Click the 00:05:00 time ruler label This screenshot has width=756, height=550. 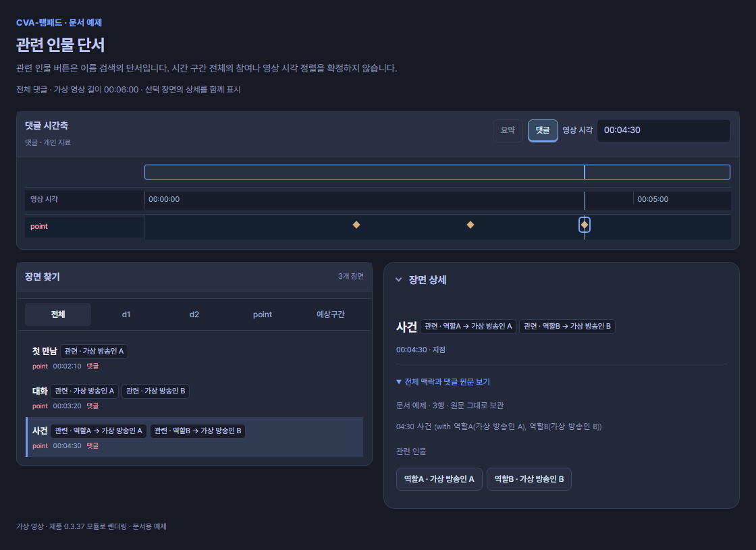point(653,199)
